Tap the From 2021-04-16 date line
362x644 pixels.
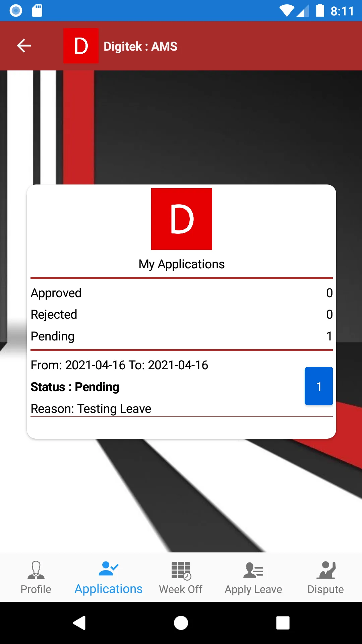tap(119, 365)
